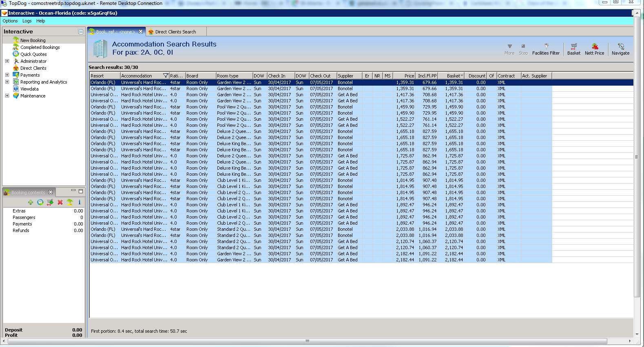The image size is (644, 347).
Task: Sort by the Room type column header
Action: click(x=235, y=76)
